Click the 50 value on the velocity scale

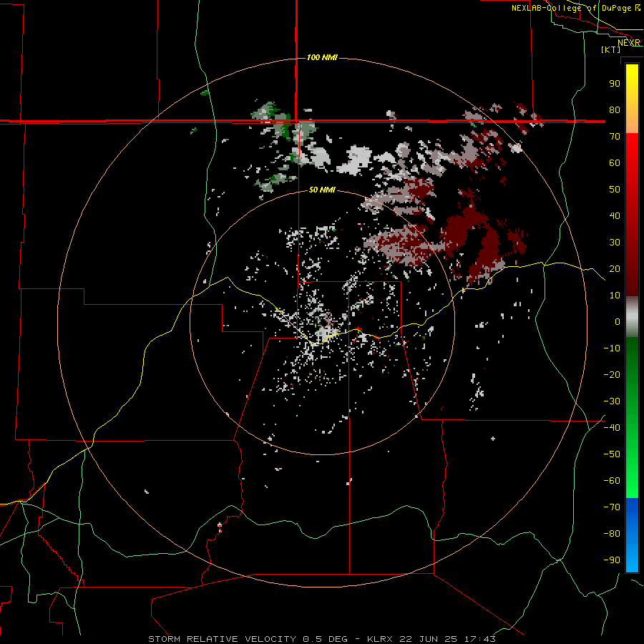point(615,190)
